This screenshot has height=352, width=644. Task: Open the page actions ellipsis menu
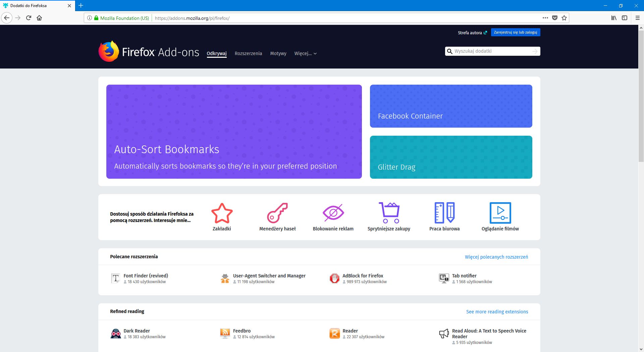pyautogui.click(x=545, y=18)
